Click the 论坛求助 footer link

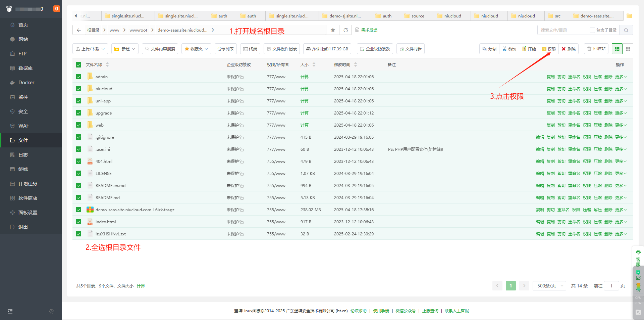[358, 311]
